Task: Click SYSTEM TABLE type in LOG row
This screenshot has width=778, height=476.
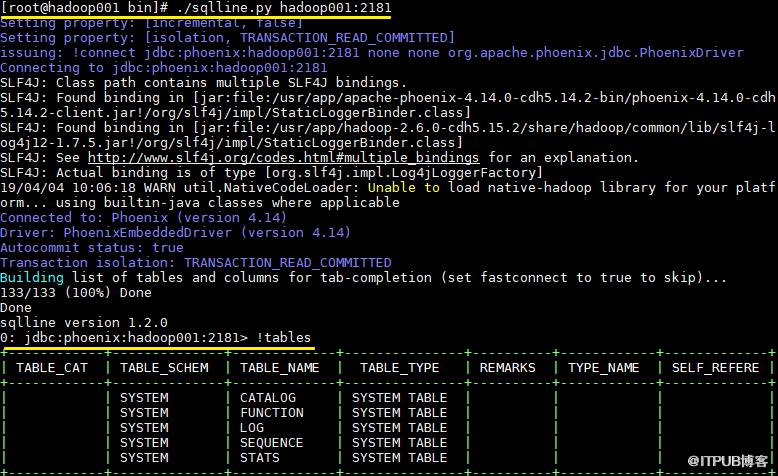Action: (x=399, y=428)
